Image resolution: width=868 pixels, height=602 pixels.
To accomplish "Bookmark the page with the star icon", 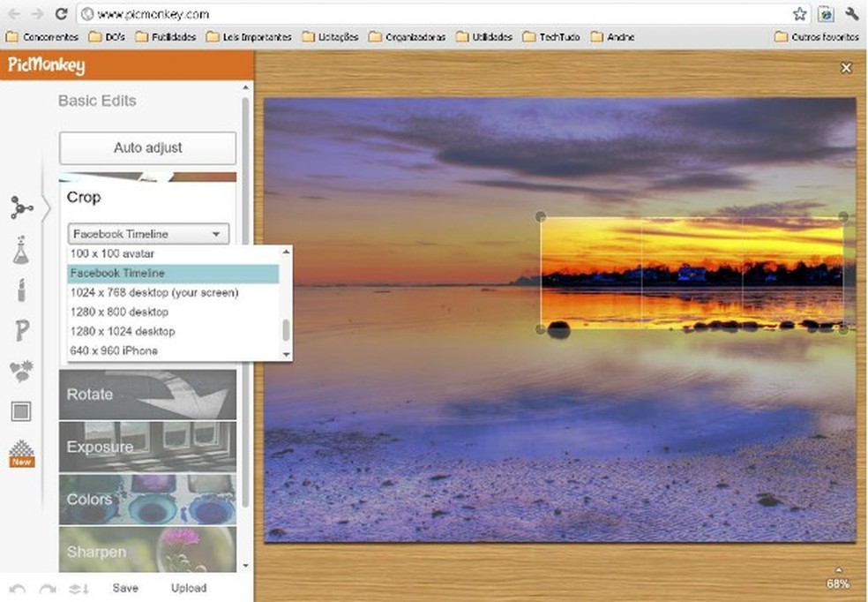I will tap(799, 14).
